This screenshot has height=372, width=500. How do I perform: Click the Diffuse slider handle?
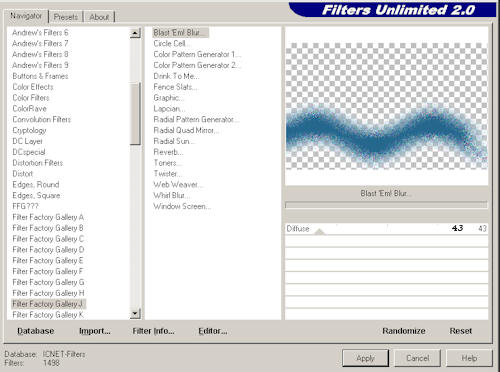(319, 231)
